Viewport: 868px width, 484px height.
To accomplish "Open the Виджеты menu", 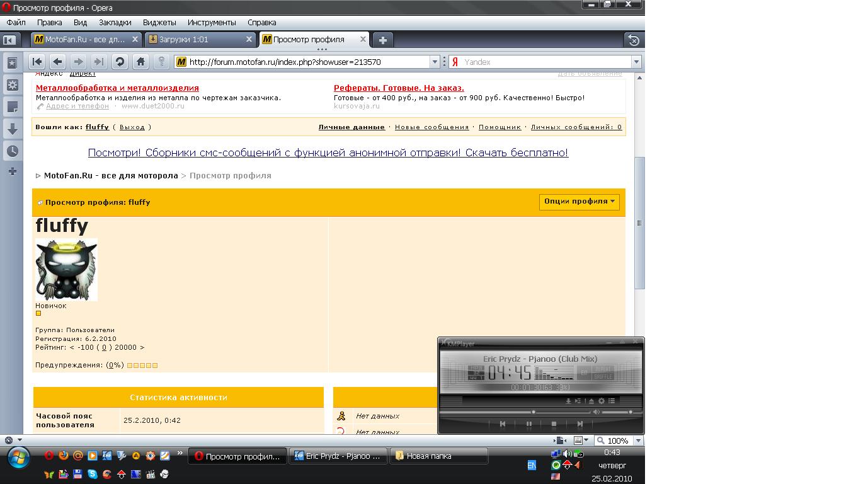I will [x=159, y=22].
